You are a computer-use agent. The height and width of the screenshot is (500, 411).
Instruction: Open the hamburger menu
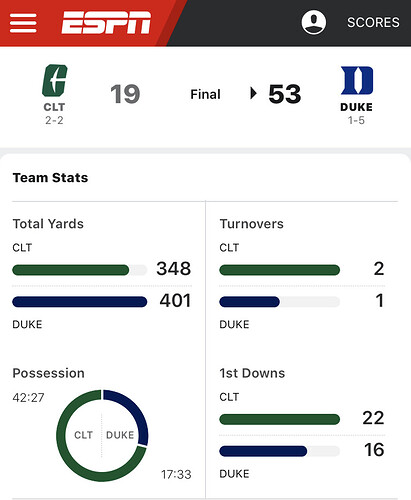point(23,23)
